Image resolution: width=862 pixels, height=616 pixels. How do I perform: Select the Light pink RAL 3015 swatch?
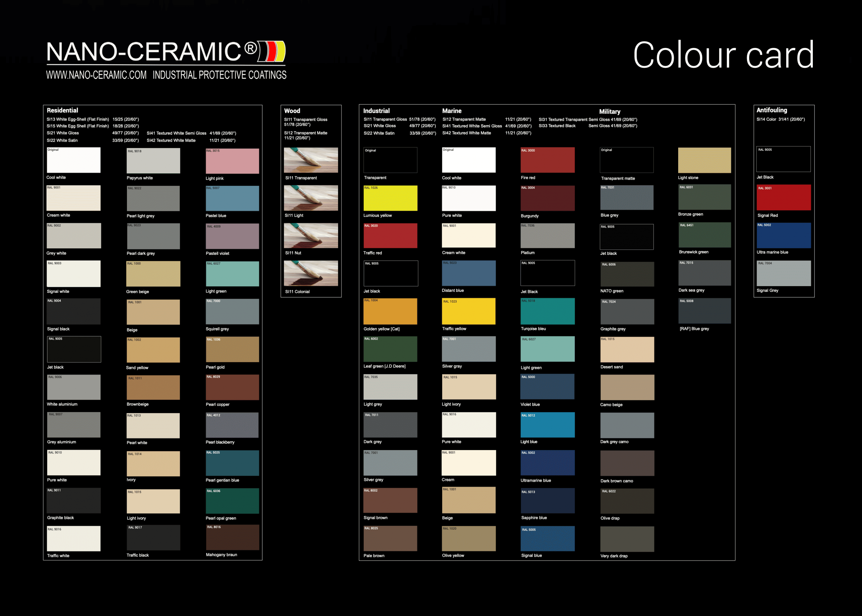point(232,161)
